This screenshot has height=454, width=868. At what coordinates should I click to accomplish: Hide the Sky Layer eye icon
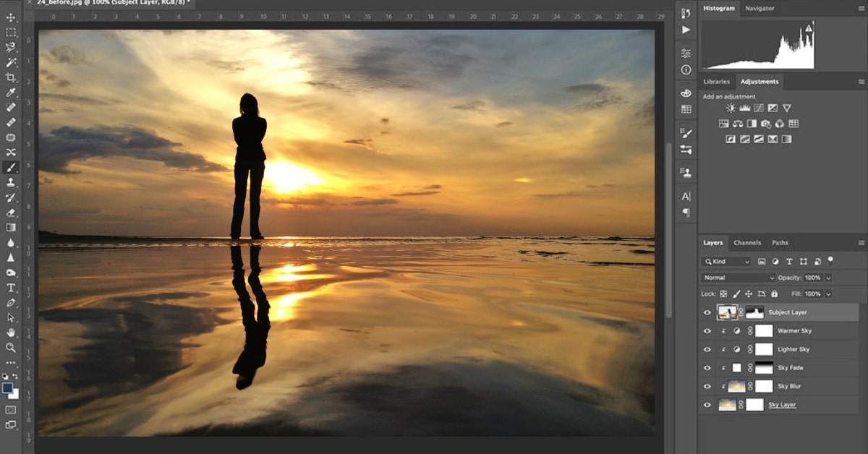[x=707, y=405]
